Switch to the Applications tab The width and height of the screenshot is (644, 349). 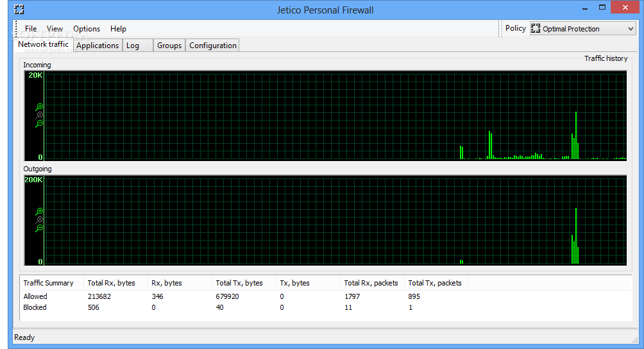pyautogui.click(x=97, y=46)
